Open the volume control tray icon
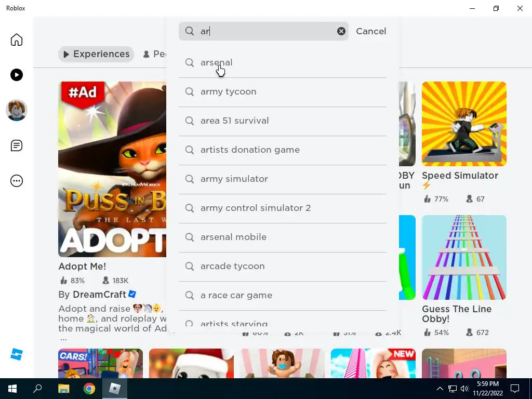 [x=464, y=389]
